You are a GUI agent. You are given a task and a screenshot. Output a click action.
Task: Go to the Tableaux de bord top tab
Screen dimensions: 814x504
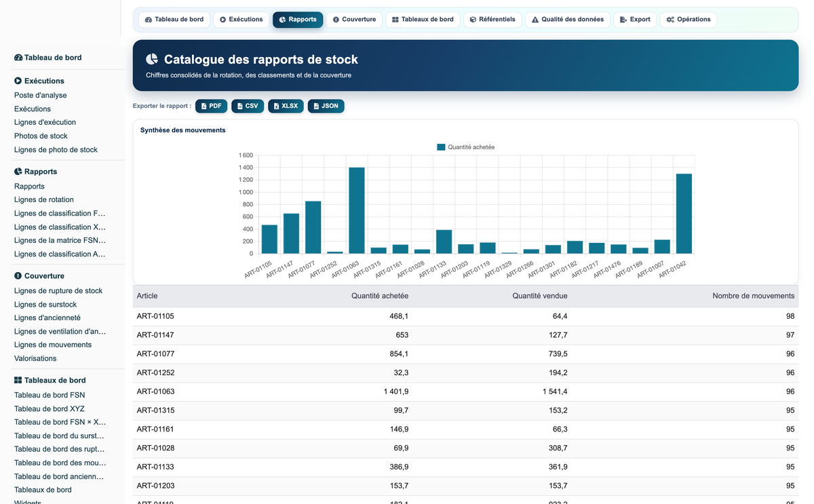[423, 20]
